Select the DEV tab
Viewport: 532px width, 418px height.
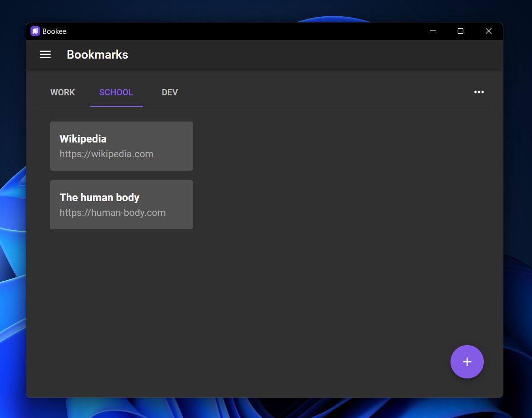coord(170,92)
